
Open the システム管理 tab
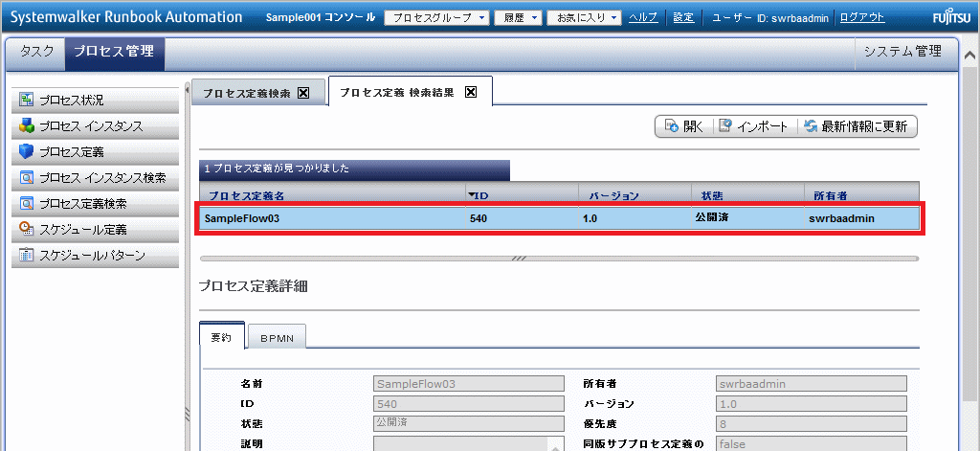point(902,52)
